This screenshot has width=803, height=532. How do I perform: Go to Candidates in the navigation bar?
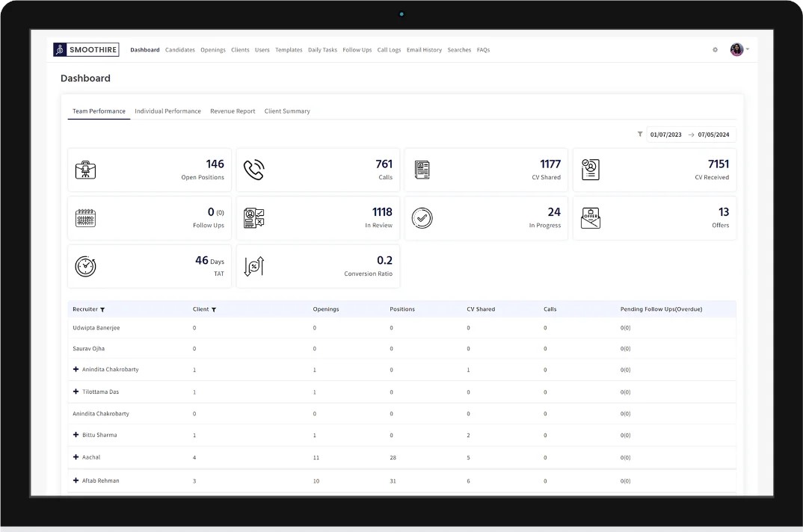[x=180, y=50]
